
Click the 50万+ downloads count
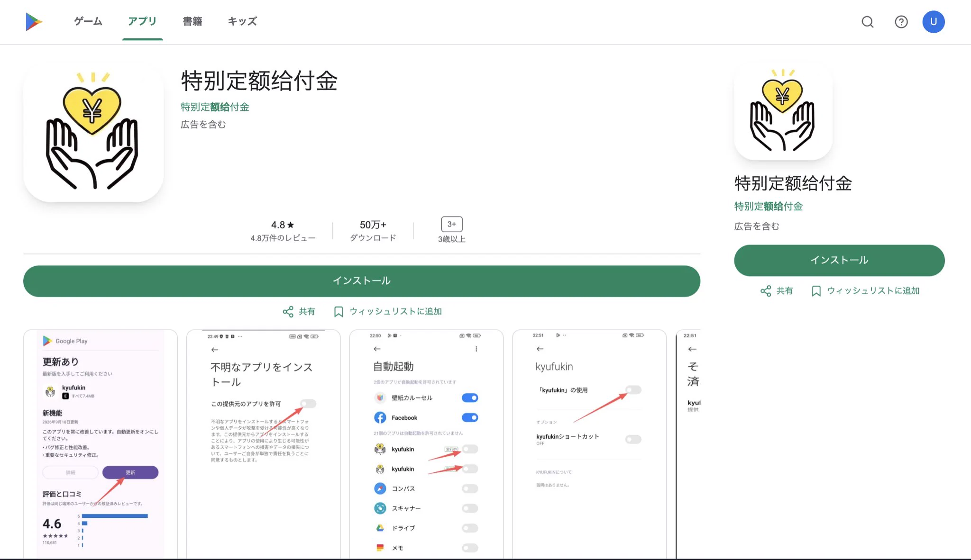pos(373,225)
